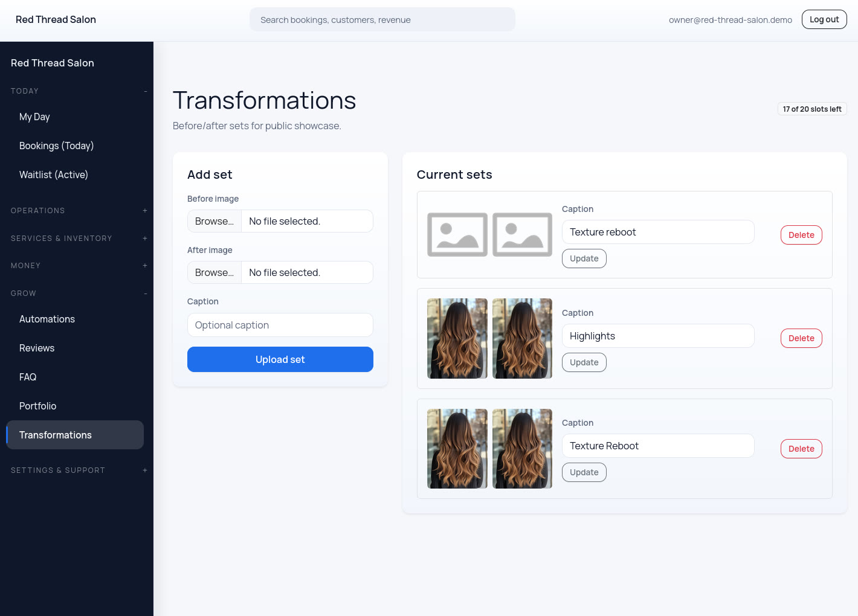Image resolution: width=858 pixels, height=616 pixels.
Task: Click the Upload set button
Action: (x=280, y=359)
